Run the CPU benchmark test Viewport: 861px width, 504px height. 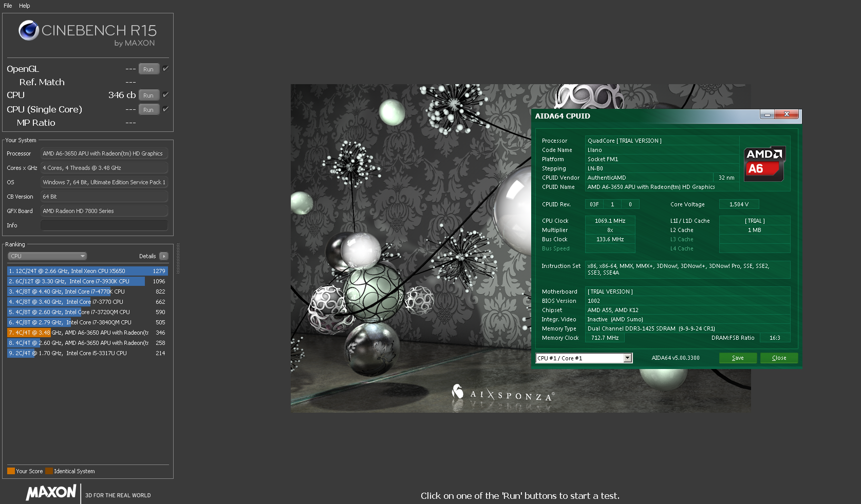coord(148,95)
